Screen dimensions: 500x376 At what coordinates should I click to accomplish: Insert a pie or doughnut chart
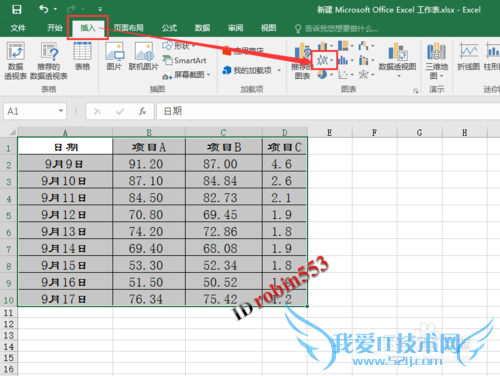[325, 75]
